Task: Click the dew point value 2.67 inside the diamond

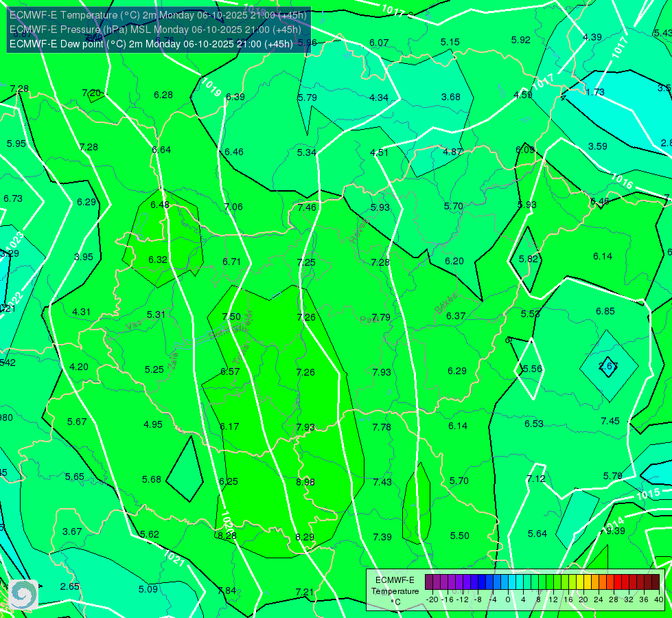Action: (x=608, y=366)
